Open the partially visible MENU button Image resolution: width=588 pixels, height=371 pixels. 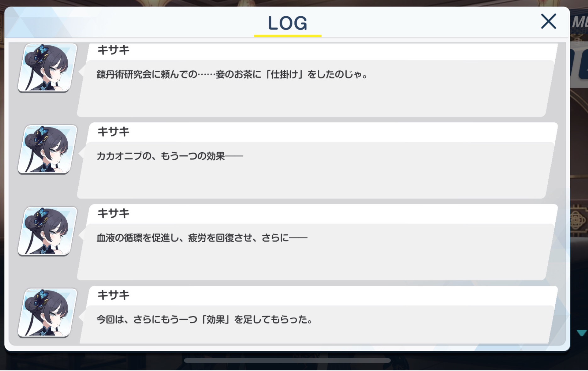580,22
